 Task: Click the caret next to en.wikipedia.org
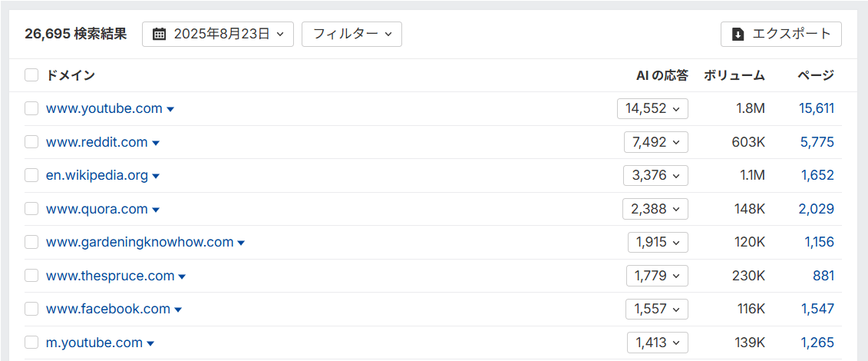pyautogui.click(x=156, y=176)
